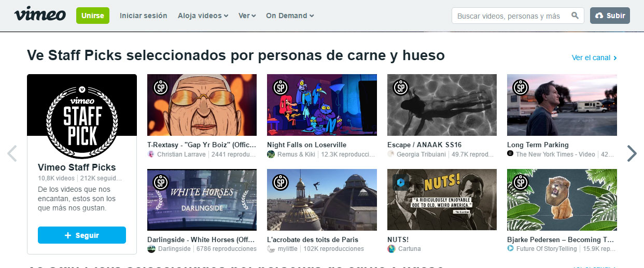This screenshot has width=644, height=268.
Task: Click the Cartuna avatar icon
Action: [x=391, y=249]
